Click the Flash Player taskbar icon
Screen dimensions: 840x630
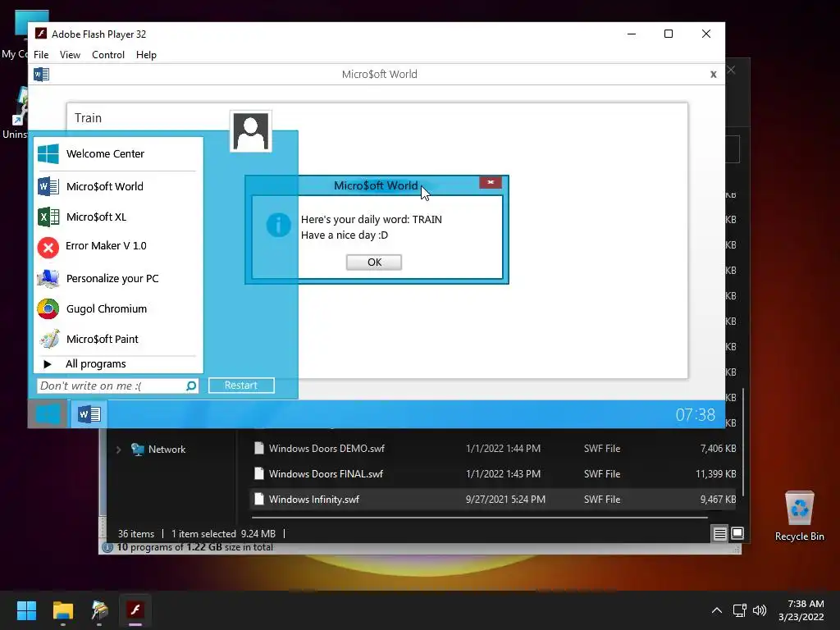[135, 610]
